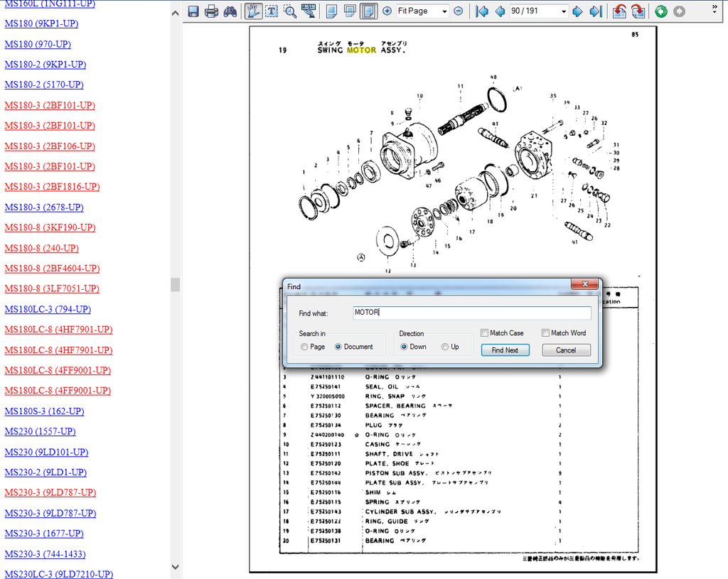Open the MS180LC-3 (794-UP) link

click(48, 309)
